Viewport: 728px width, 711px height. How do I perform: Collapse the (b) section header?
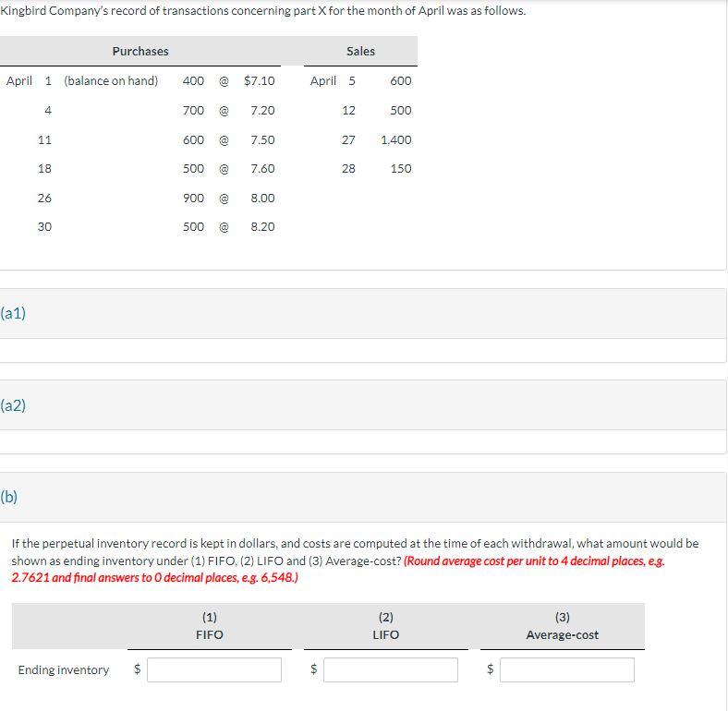[363, 497]
